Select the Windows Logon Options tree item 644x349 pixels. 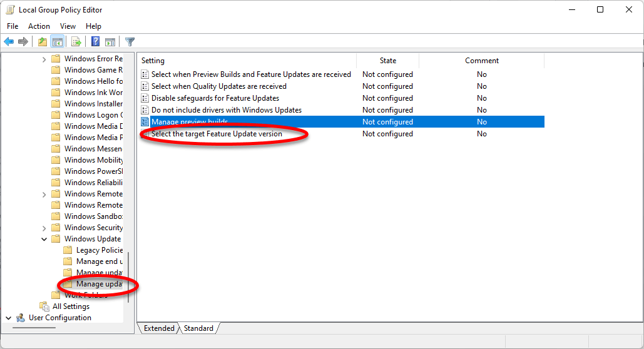coord(93,115)
